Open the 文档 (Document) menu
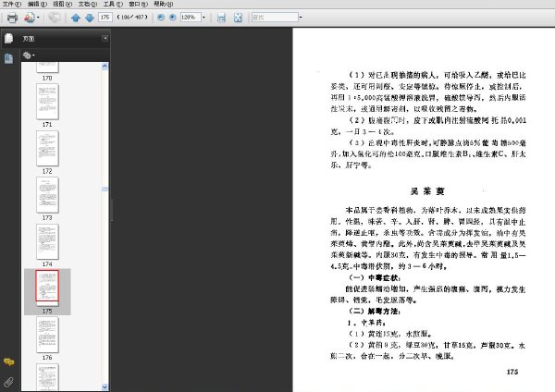This screenshot has width=555, height=392. pyautogui.click(x=88, y=4)
